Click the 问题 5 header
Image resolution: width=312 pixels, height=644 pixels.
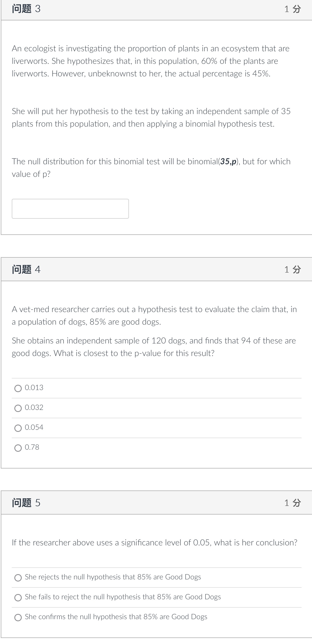point(25,502)
